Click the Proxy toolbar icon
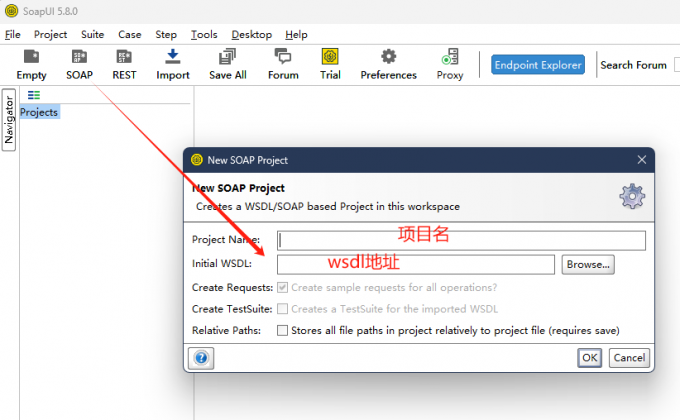This screenshot has width=680, height=420. coord(450,65)
